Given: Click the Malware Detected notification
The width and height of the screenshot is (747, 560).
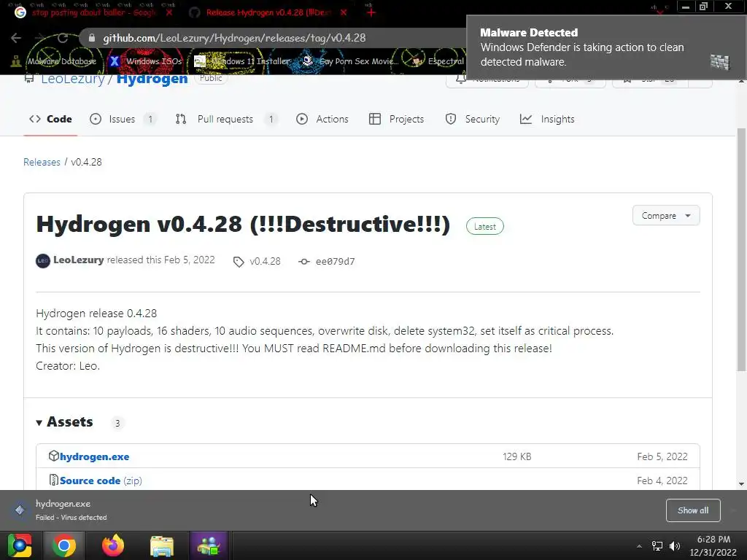Looking at the screenshot, I should click(x=606, y=47).
